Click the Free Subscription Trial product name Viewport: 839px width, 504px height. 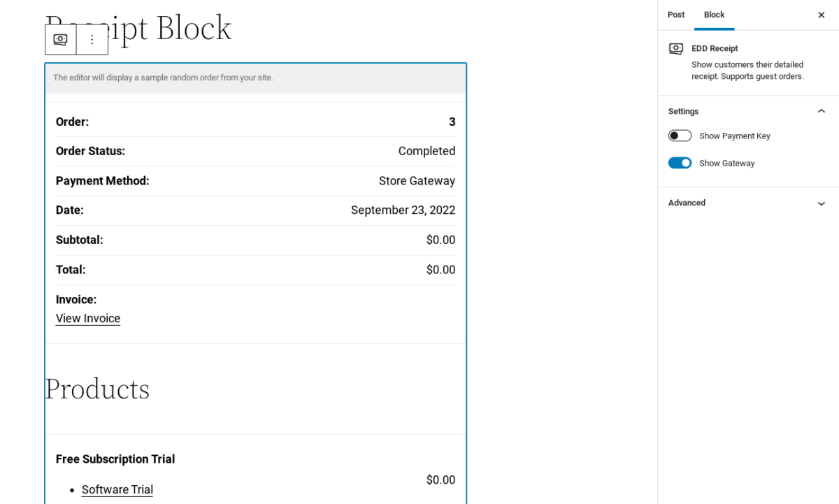[x=115, y=459]
